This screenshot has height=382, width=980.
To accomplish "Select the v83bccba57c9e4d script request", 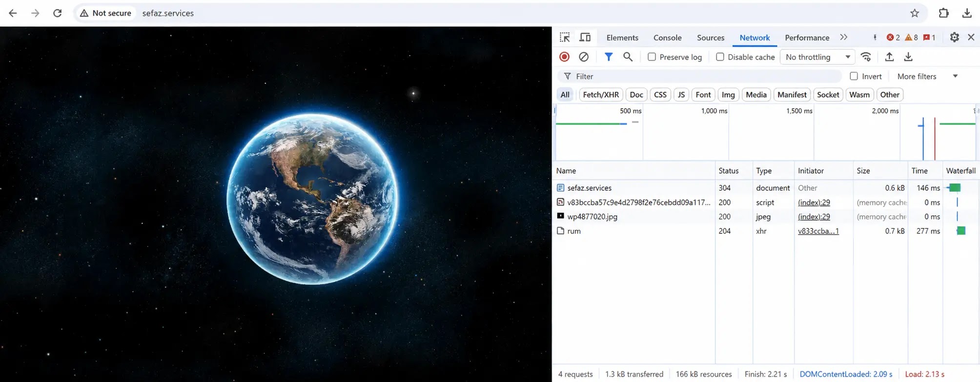I will [766, 202].
